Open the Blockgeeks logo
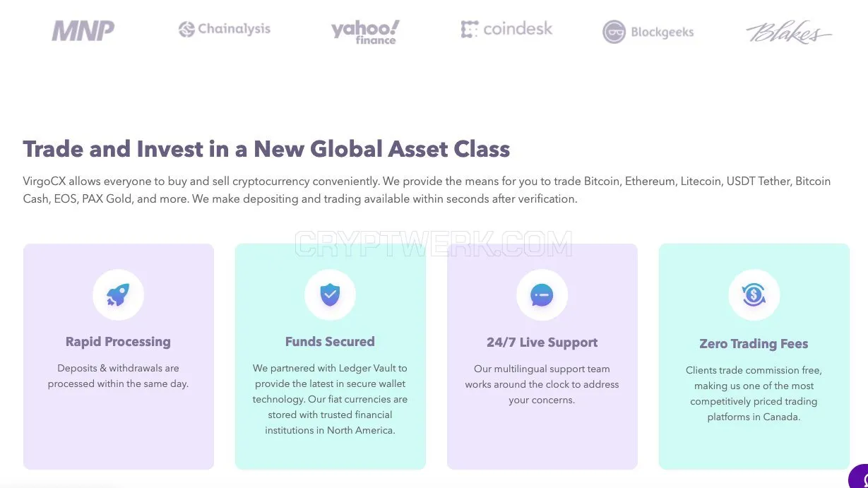This screenshot has width=868, height=488. (648, 32)
